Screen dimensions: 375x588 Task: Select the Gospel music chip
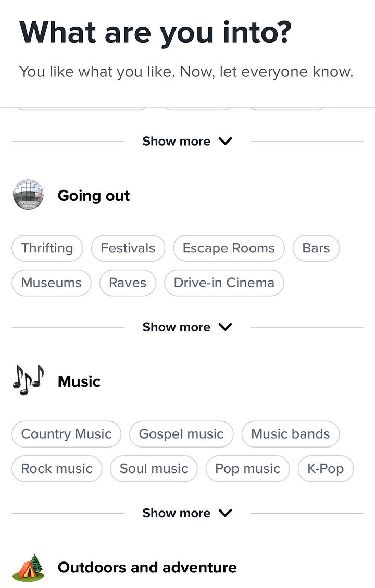click(181, 434)
